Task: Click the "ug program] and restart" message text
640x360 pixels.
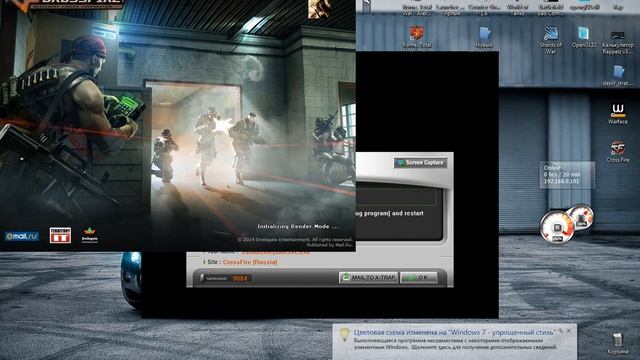Action: 389,213
